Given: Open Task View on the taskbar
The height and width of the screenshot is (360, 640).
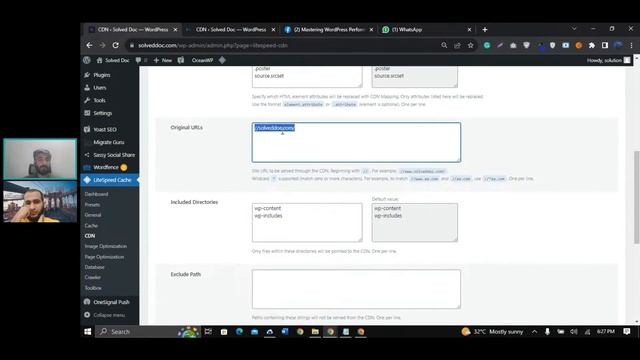Looking at the screenshot, I should click(208, 331).
